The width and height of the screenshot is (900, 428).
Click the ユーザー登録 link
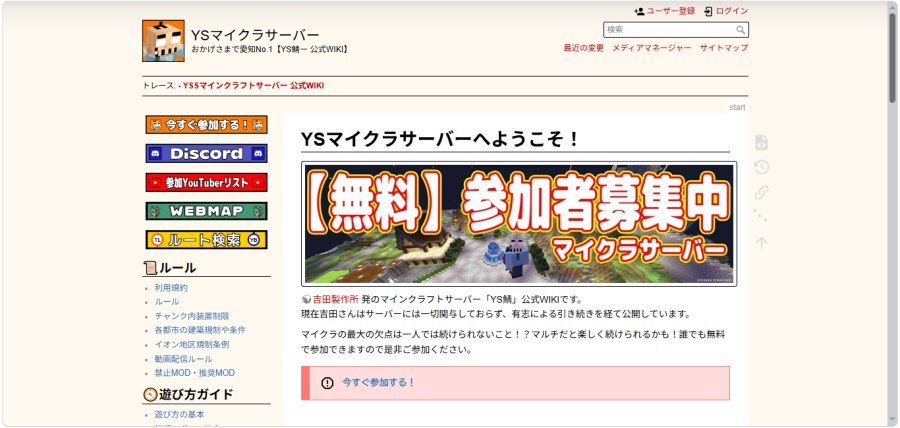pos(670,11)
